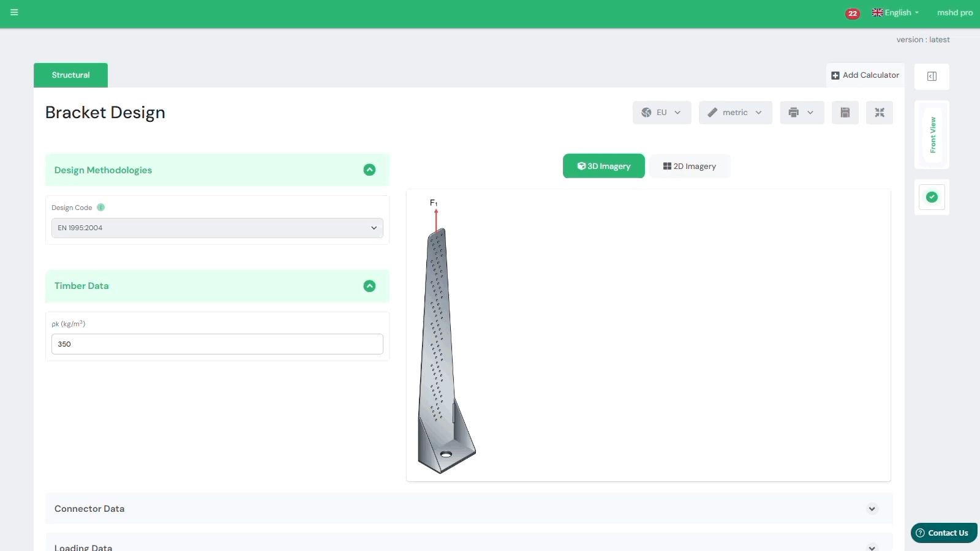
Task: Expand the Connector Data section
Action: tap(872, 509)
